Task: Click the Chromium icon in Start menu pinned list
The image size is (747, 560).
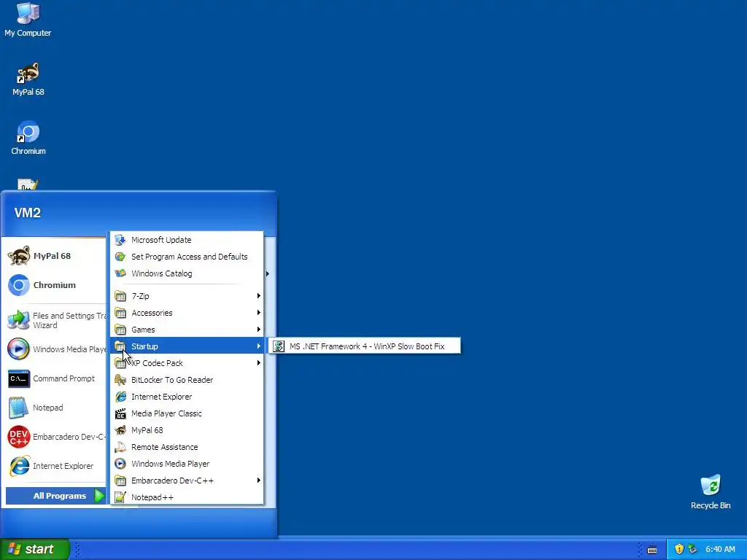Action: [x=19, y=285]
